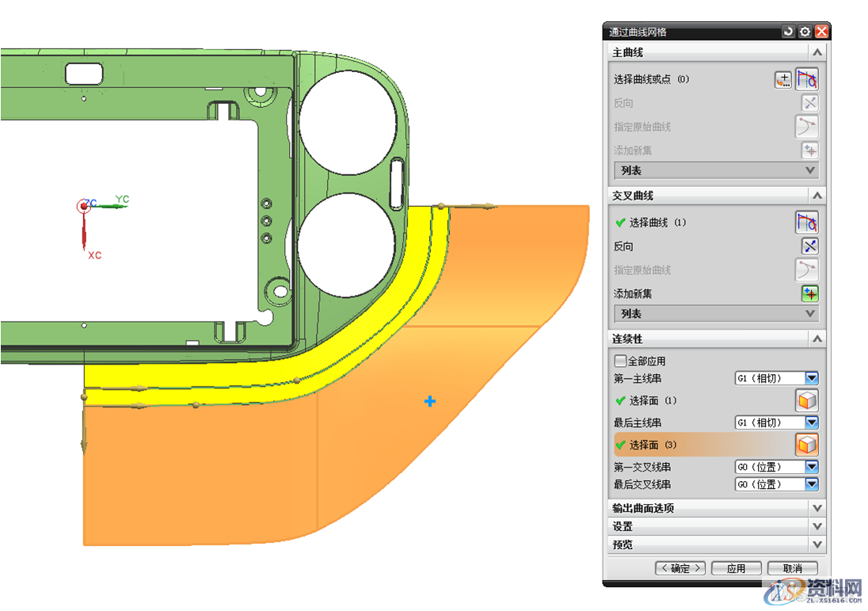
Task: Expand the 预览 section
Action: pos(817,544)
